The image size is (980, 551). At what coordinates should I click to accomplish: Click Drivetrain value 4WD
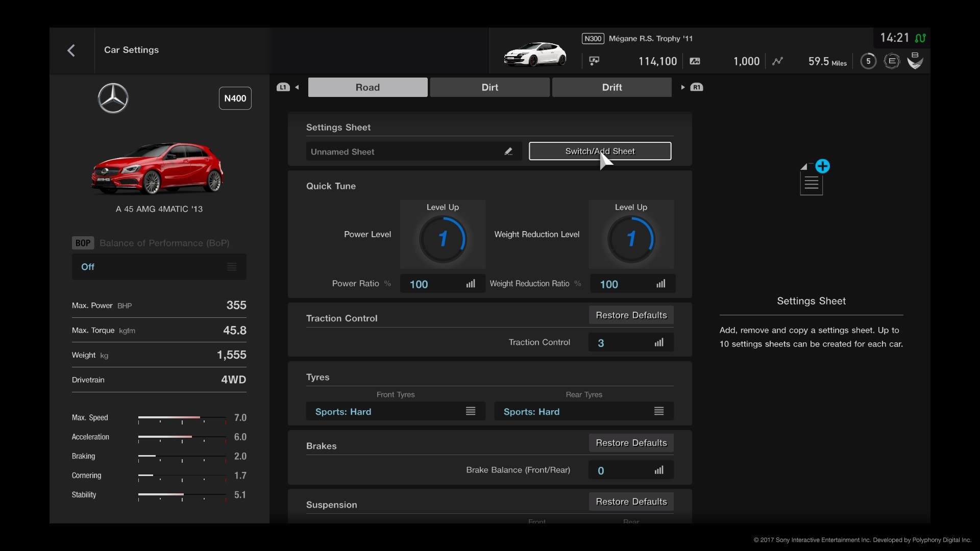click(x=234, y=380)
